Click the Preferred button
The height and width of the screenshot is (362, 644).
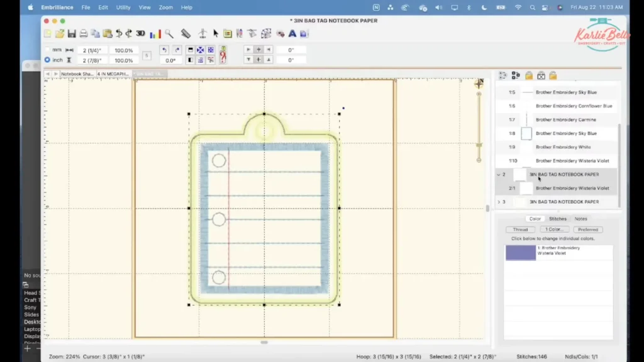(588, 229)
